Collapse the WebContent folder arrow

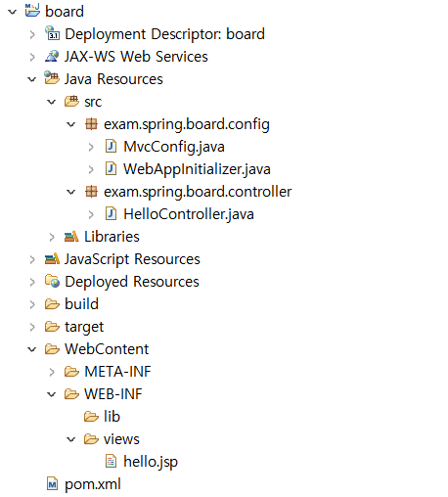(32, 349)
